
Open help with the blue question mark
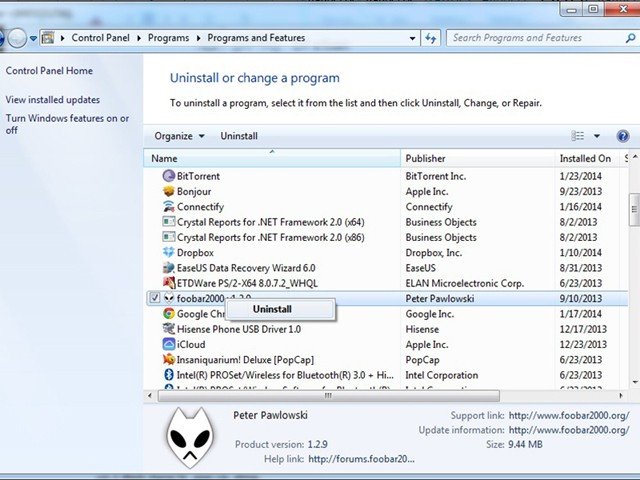(623, 136)
